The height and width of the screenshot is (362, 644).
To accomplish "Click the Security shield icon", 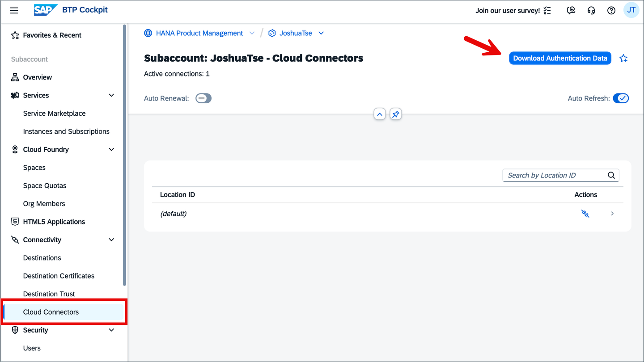I will tap(15, 330).
